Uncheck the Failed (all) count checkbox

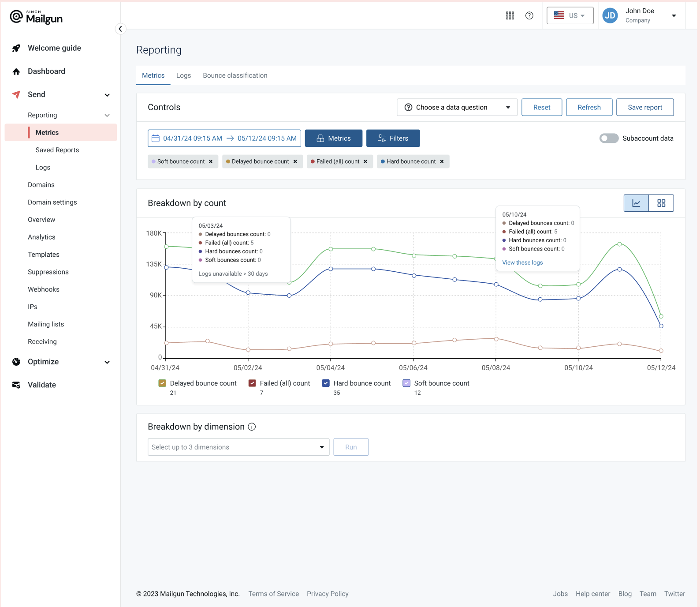pos(252,383)
